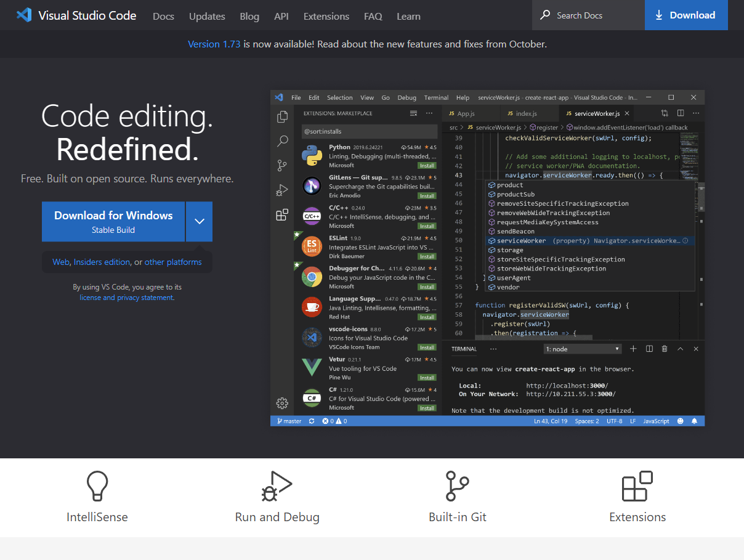Viewport: 744px width, 560px height.
Task: Click the split editor icon in editor toolbar
Action: click(681, 113)
